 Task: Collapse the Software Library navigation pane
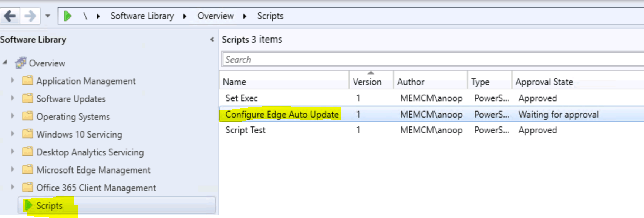click(212, 39)
